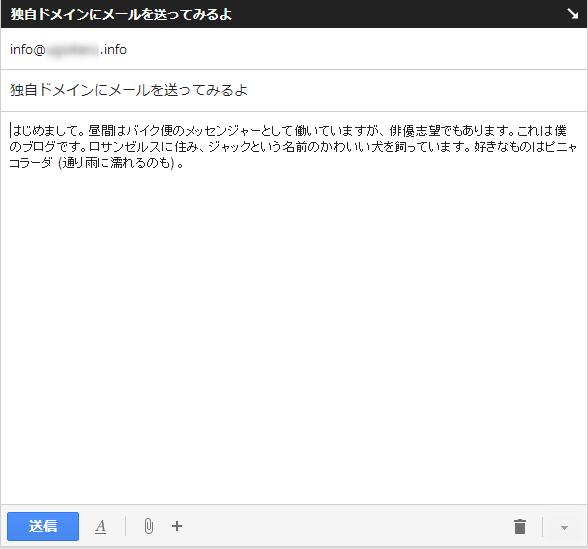Open insert options with the plus icon

click(x=177, y=526)
